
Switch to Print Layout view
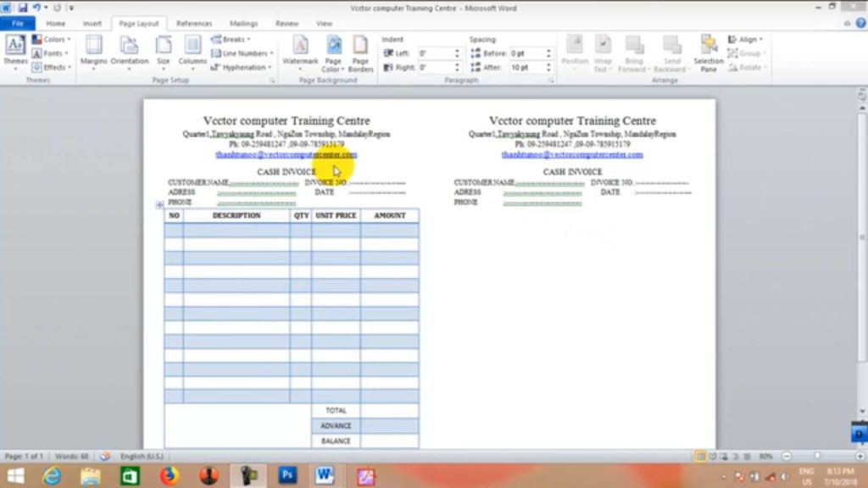coord(700,457)
